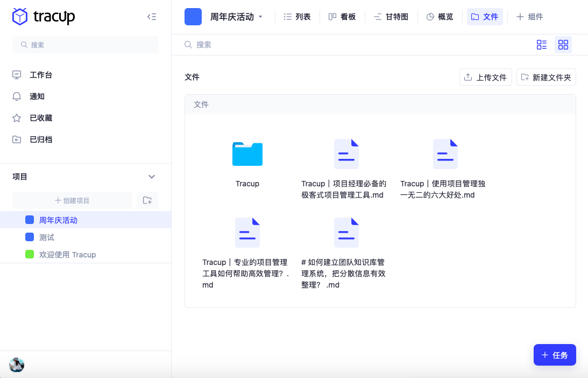Open 使用项目管理独一无二的六大好处.md file icon
588x378 pixels.
445,154
